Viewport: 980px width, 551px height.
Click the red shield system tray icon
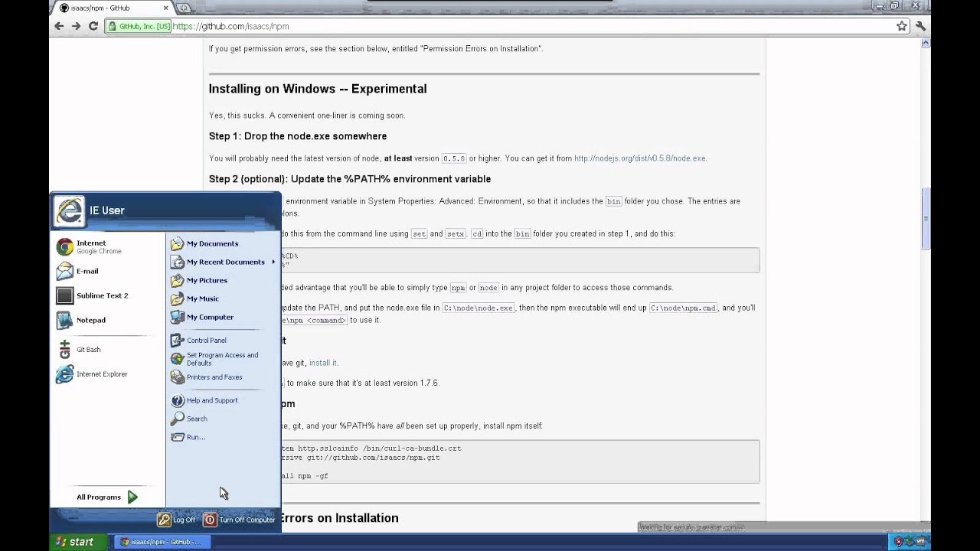coord(898,542)
